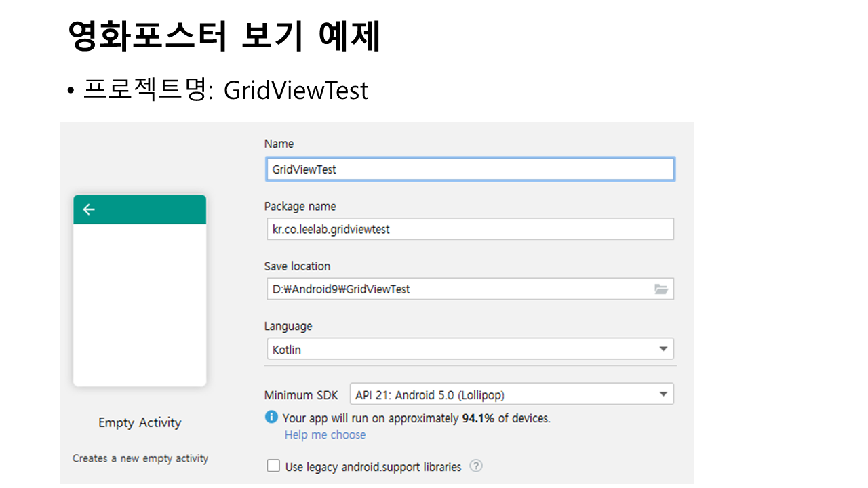Click the arrow on the Minimum SDK combo box
Image resolution: width=868 pixels, height=488 pixels.
[663, 394]
